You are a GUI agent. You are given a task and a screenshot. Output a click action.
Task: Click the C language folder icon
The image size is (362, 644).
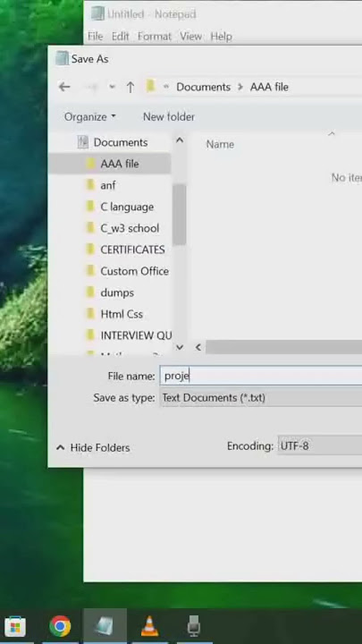[x=90, y=207]
